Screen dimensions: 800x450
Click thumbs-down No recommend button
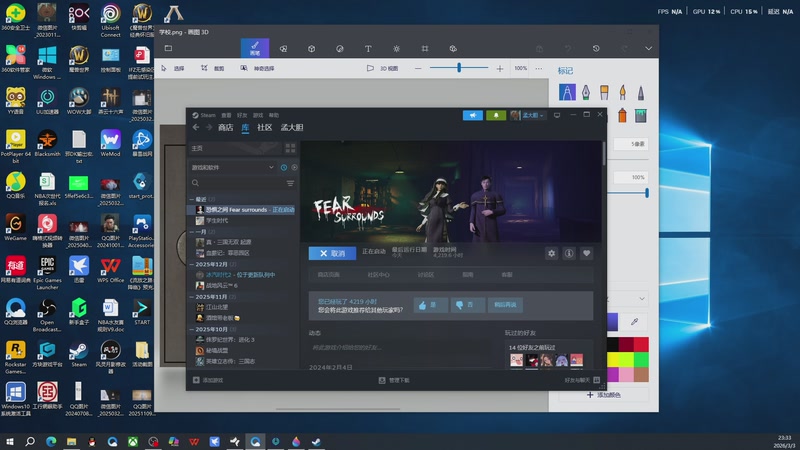click(x=468, y=305)
